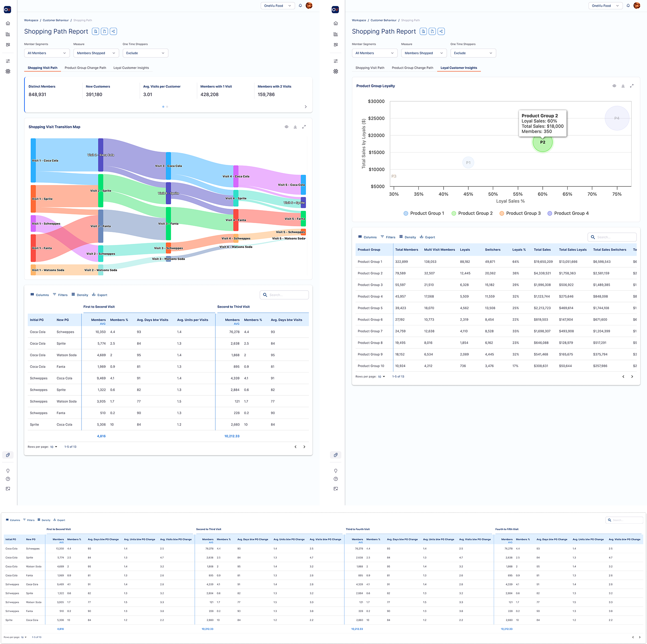This screenshot has height=644, width=647.
Task: Go to next page of Product Group table
Action: pyautogui.click(x=632, y=377)
